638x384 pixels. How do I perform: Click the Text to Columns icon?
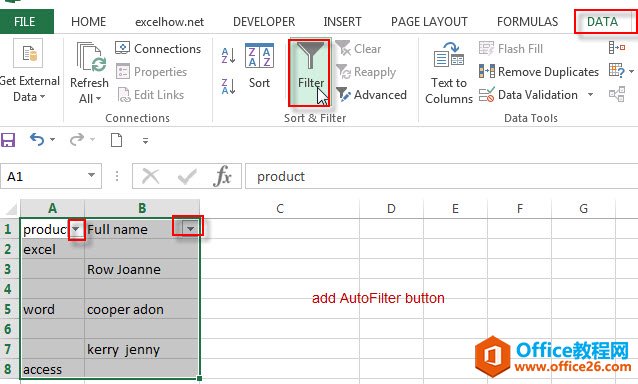click(449, 73)
